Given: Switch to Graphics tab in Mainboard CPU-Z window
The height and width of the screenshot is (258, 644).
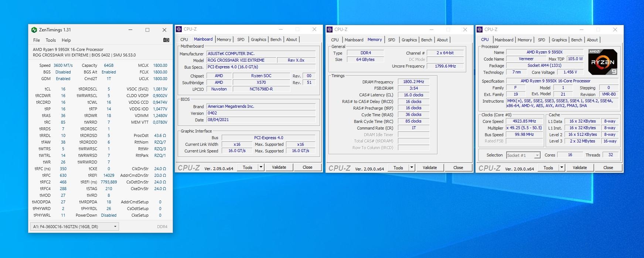Looking at the screenshot, I should [259, 39].
